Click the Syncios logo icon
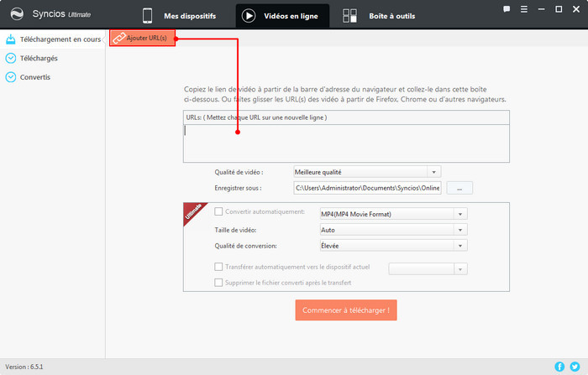588x375 pixels. point(18,14)
